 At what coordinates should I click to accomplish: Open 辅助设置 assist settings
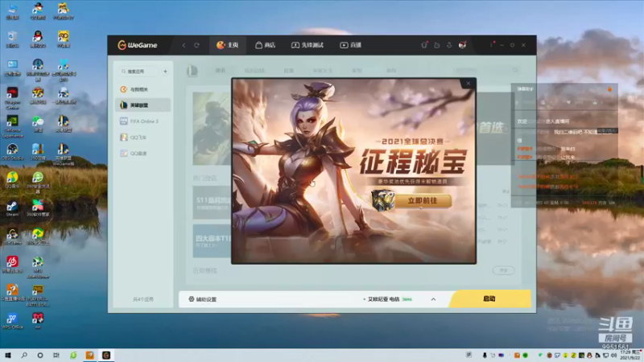(x=203, y=299)
